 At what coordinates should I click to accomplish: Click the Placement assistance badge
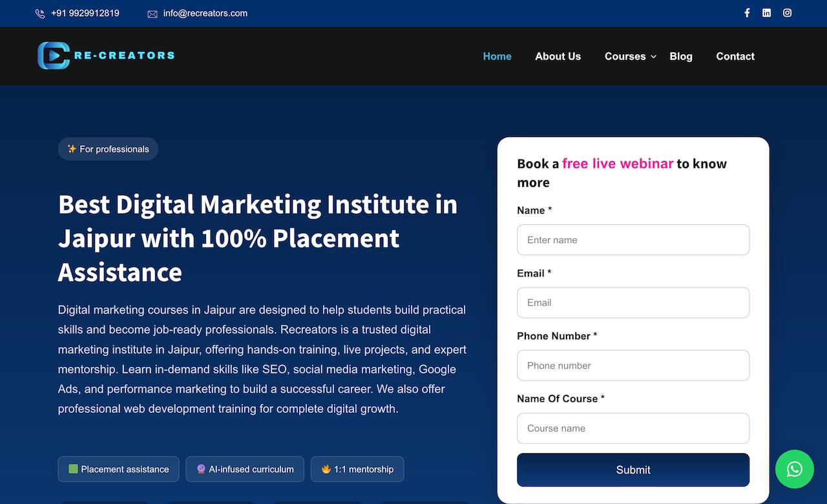[x=118, y=469]
